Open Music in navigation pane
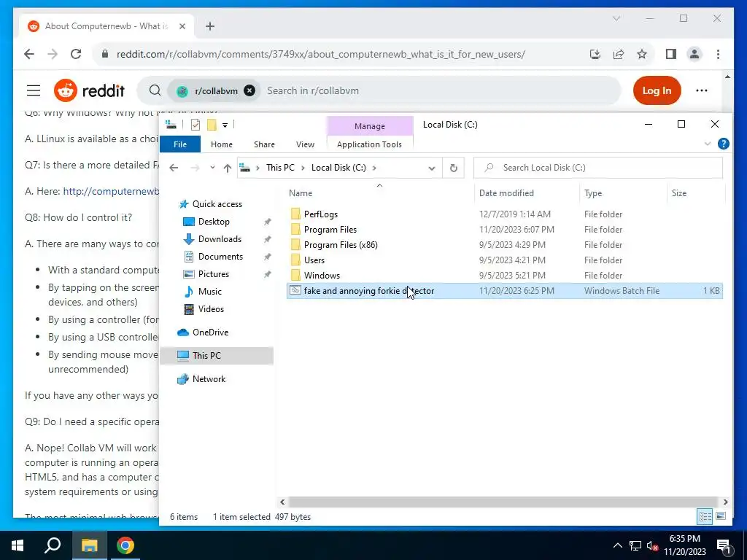The height and width of the screenshot is (560, 747). (209, 292)
